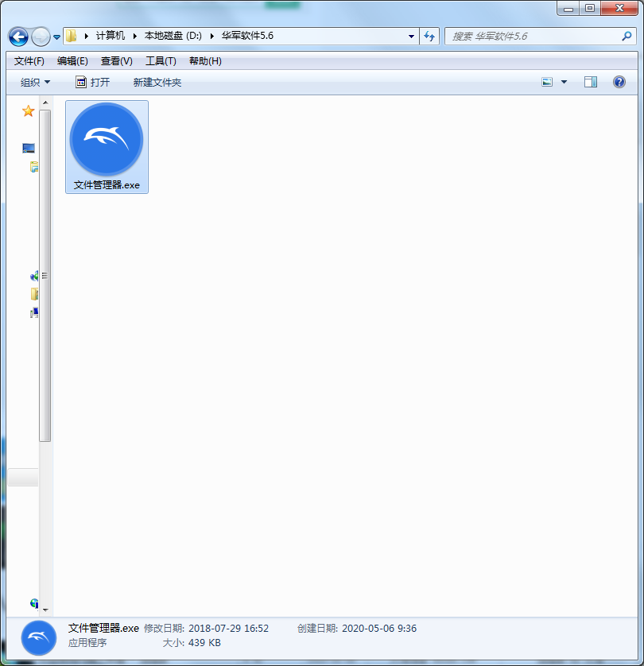644x666 pixels.
Task: Open the 组织 dropdown menu
Action: (34, 81)
